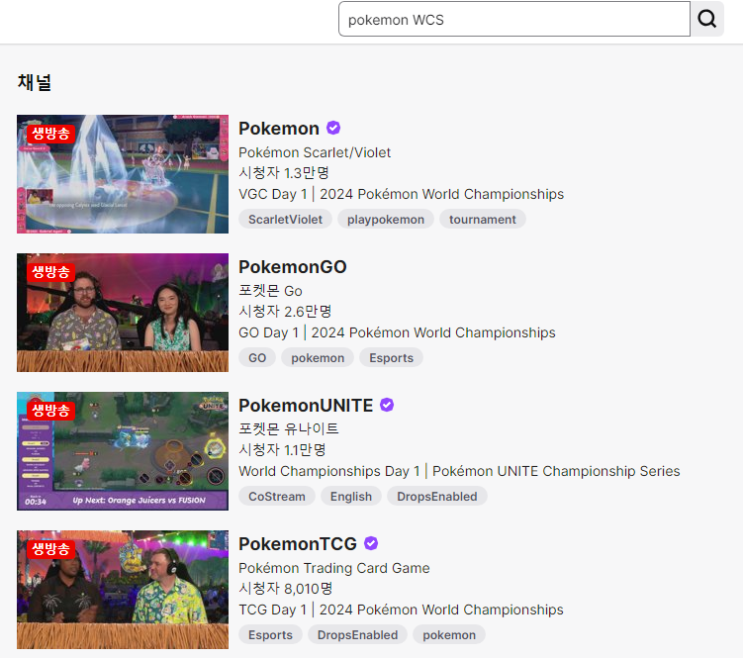This screenshot has height=658, width=743.
Task: Open the Pokemon channel name link
Action: 279,128
